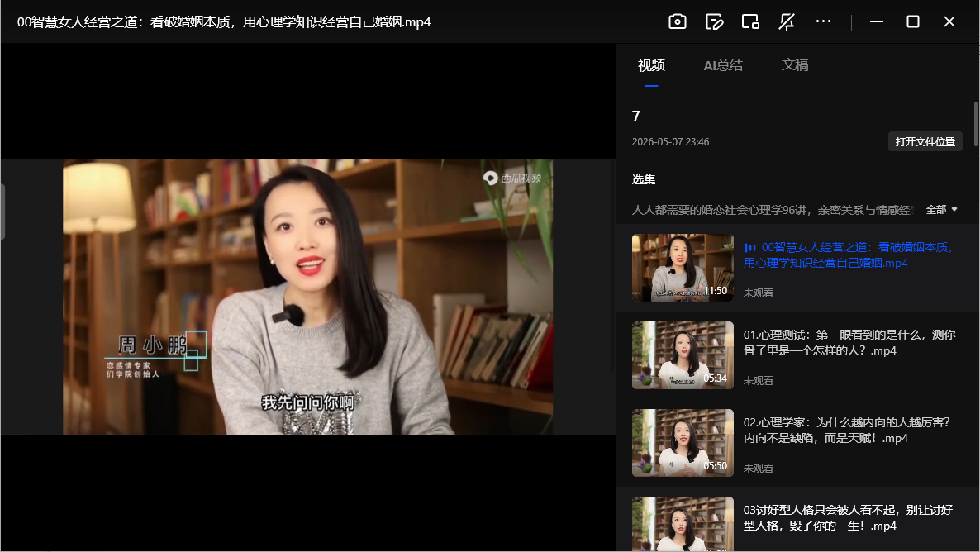Open the notes edit icon

coord(714,21)
